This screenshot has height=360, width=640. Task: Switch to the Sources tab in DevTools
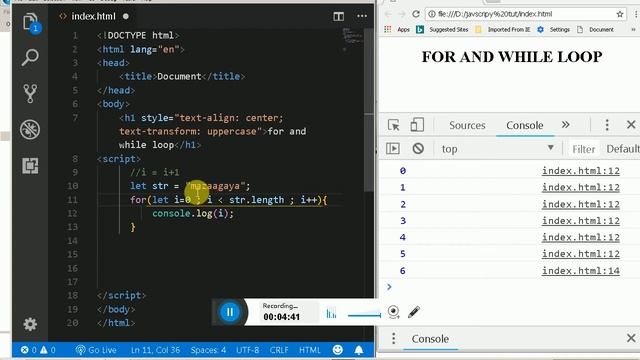point(467,125)
